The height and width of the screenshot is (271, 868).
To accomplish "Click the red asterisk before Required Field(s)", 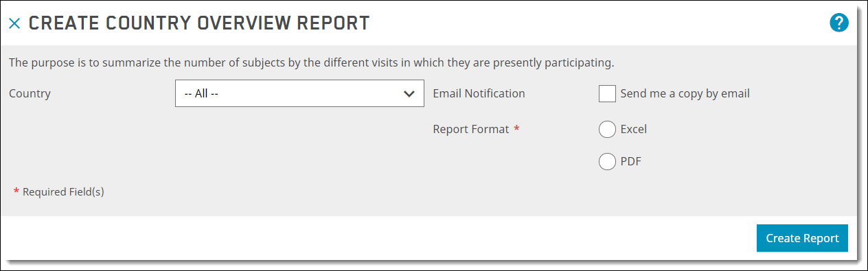I will coord(16,191).
